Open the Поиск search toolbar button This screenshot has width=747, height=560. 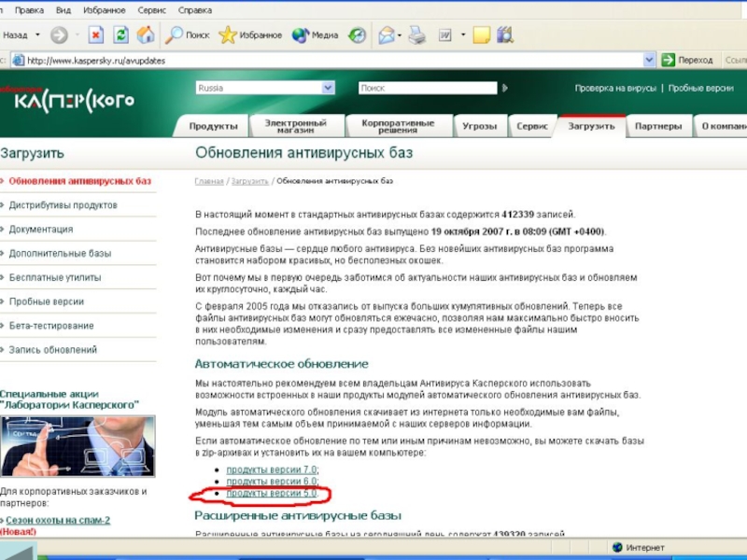click(188, 35)
